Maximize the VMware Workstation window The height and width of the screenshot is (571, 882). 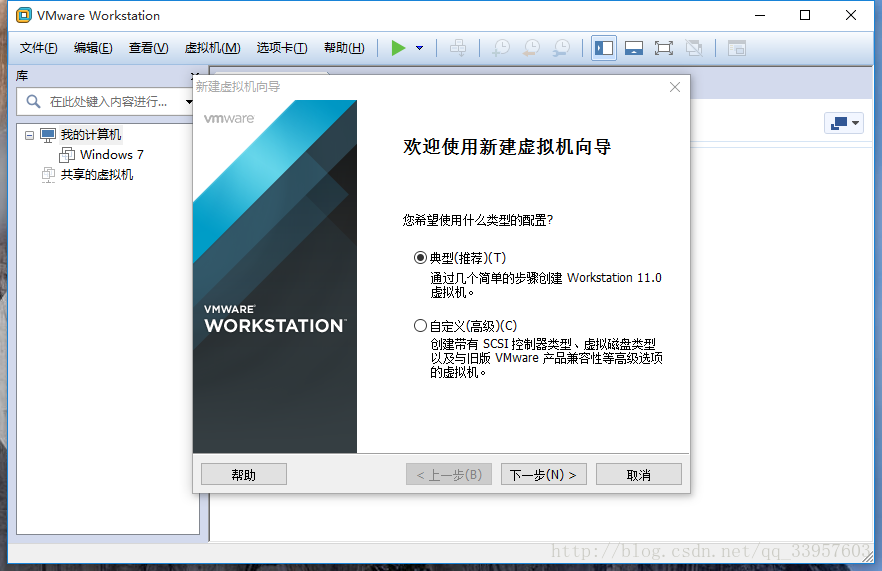click(805, 15)
